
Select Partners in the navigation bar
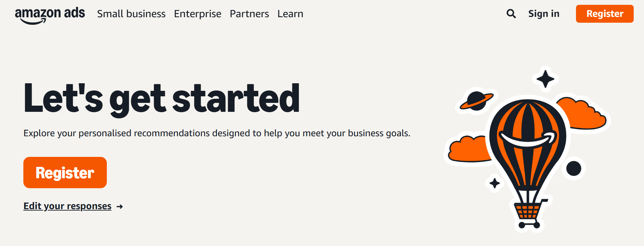249,14
